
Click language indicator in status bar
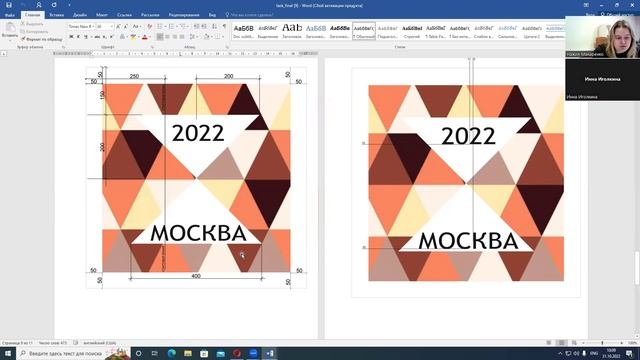(x=100, y=343)
